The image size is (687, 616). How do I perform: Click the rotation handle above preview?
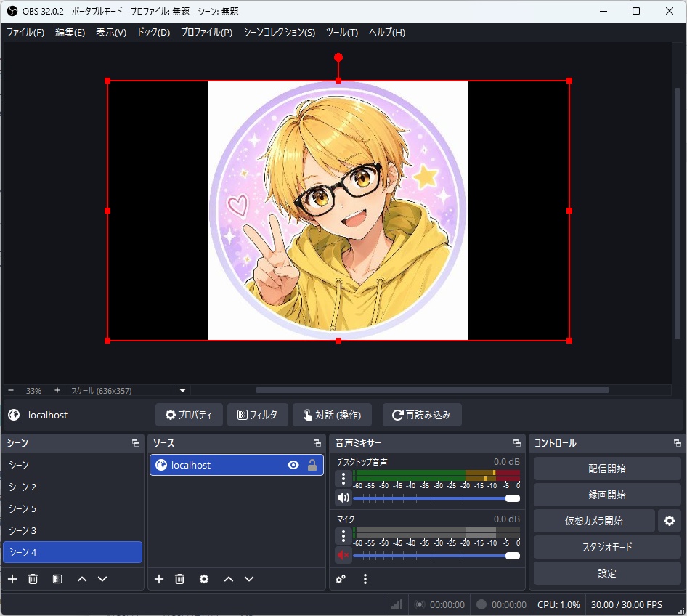click(338, 57)
